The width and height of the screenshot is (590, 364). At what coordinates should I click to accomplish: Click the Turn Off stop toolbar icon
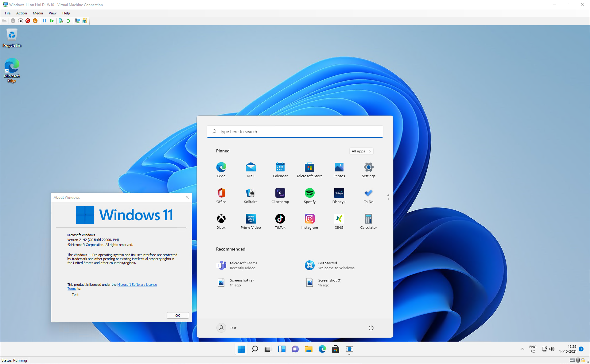21,21
